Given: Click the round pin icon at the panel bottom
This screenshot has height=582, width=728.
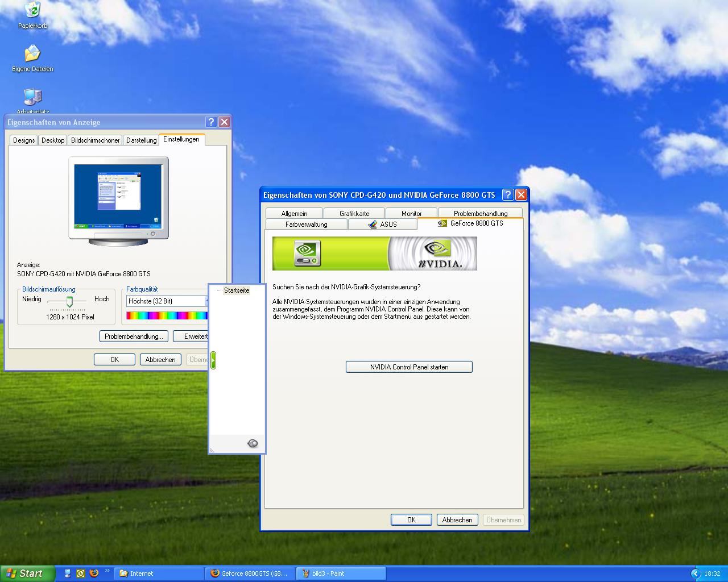Looking at the screenshot, I should click(x=253, y=443).
